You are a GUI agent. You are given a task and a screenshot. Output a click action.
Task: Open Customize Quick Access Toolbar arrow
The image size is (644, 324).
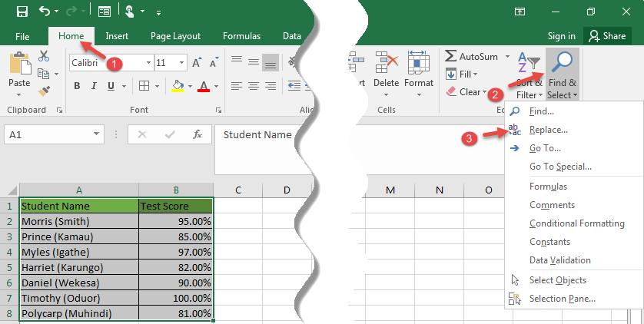coord(158,13)
